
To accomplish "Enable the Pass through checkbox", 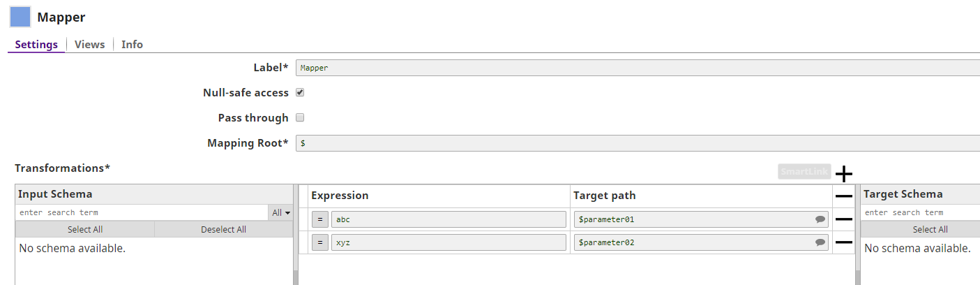I will (300, 117).
